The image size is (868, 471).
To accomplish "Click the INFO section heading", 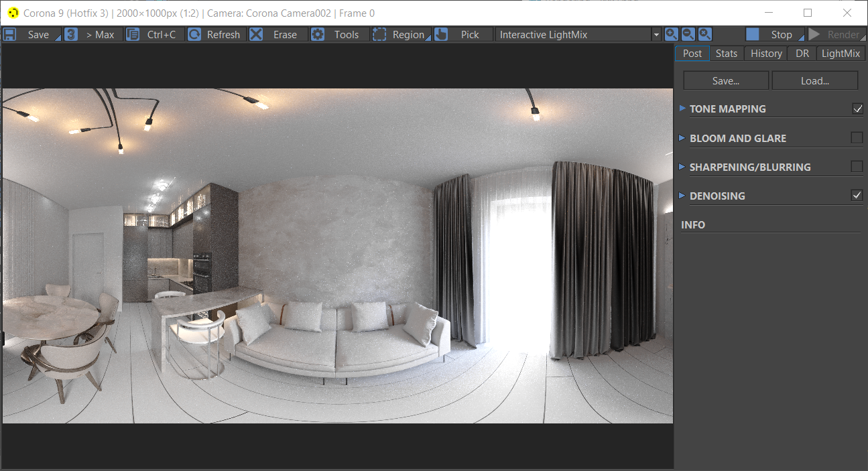I will tap(693, 225).
